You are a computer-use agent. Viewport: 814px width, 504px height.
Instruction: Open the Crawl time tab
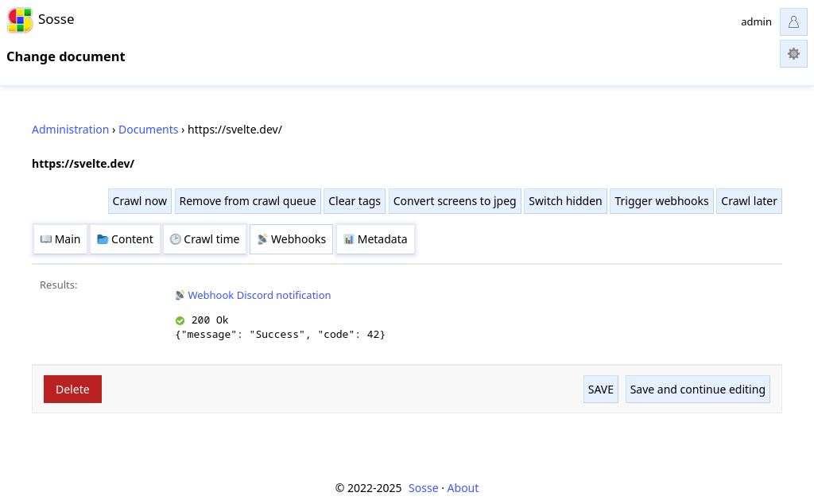click(x=204, y=239)
